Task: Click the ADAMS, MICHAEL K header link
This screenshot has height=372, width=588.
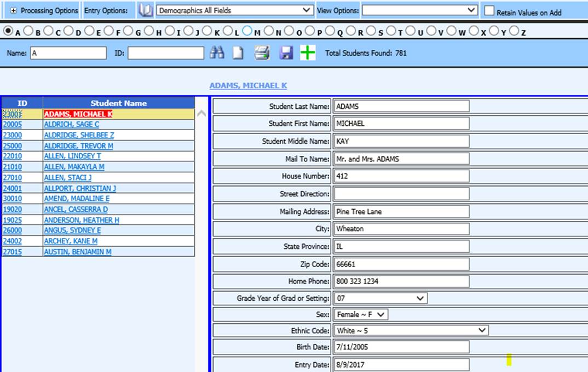Action: point(248,86)
